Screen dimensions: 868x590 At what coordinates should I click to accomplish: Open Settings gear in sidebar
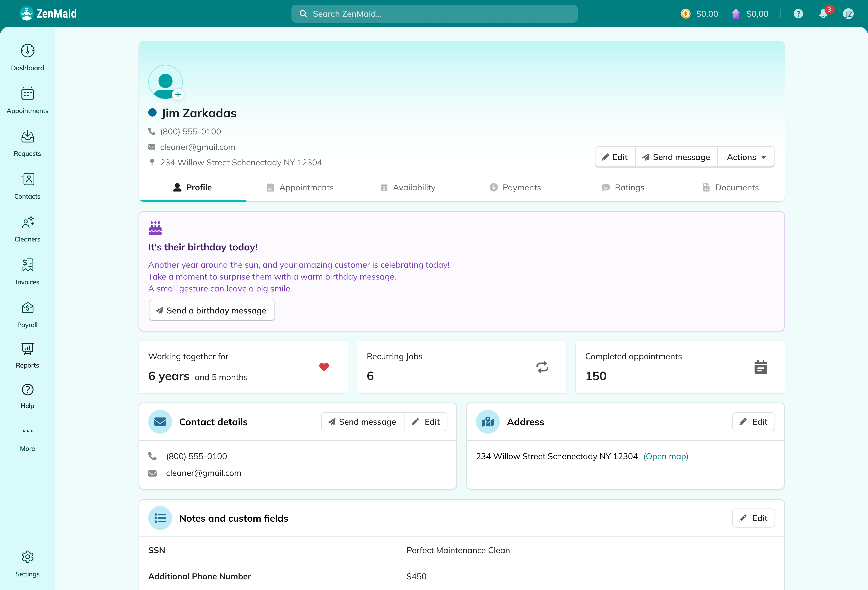(27, 556)
